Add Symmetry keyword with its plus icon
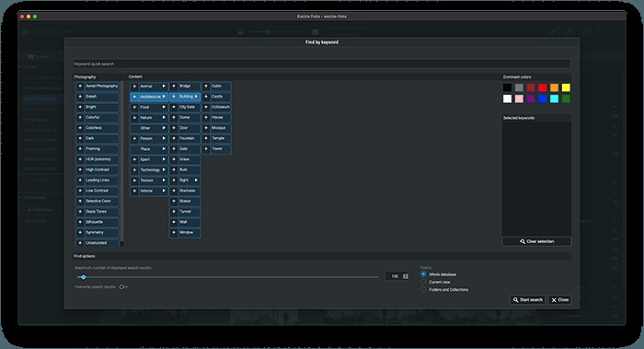Viewport: 644px width, 349px height. pyautogui.click(x=80, y=233)
